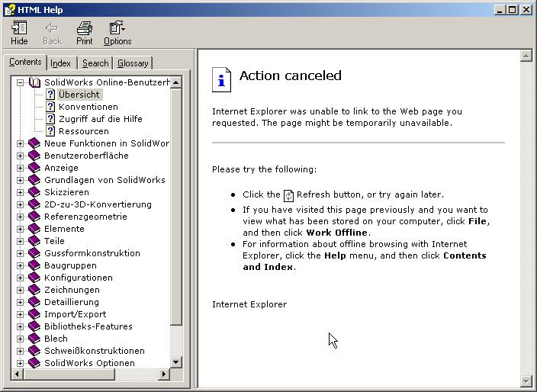
Task: Select the Gussformkonstruktion book label
Action: tap(92, 253)
